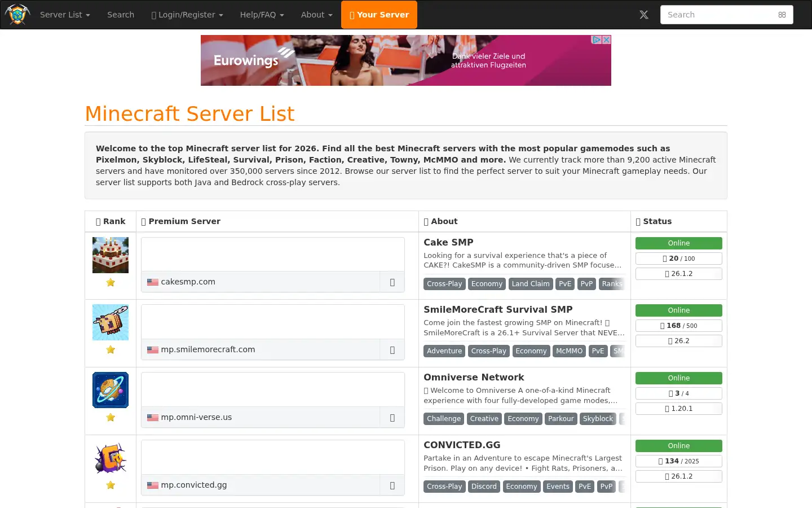812x508 pixels.
Task: Select the Challenge tag on Omniverse Network
Action: 444,419
